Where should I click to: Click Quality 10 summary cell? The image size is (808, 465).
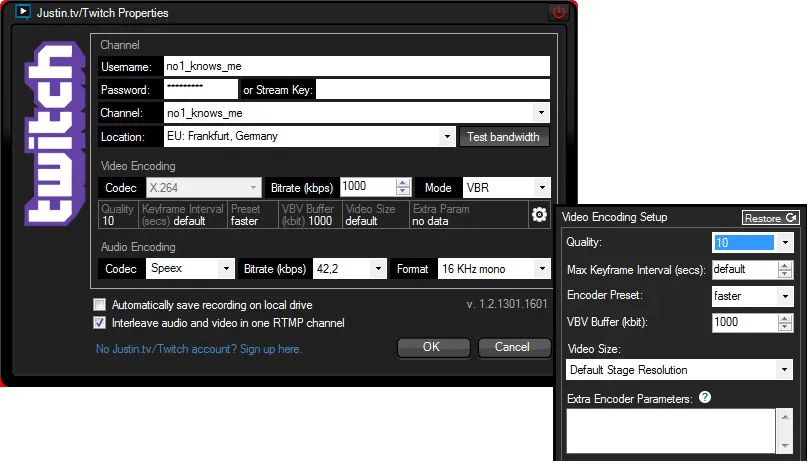click(x=118, y=214)
